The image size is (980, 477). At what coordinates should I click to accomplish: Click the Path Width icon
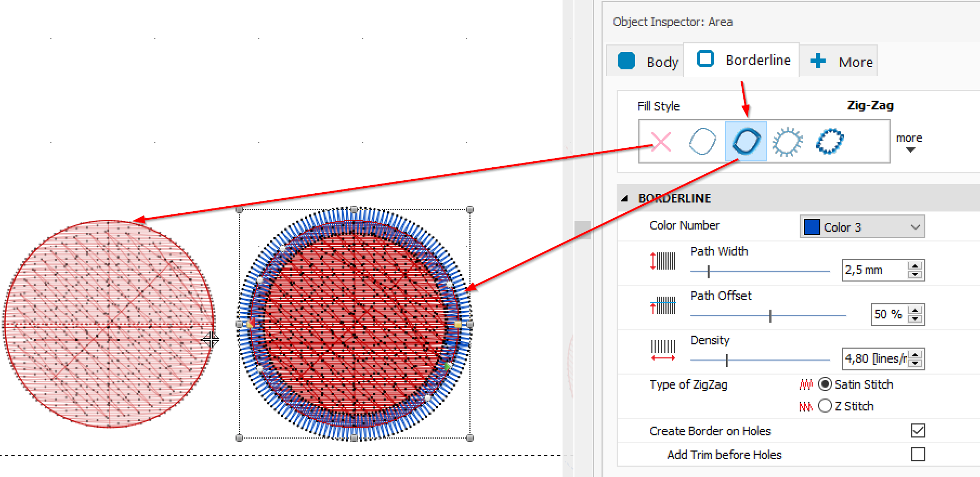[x=663, y=261]
